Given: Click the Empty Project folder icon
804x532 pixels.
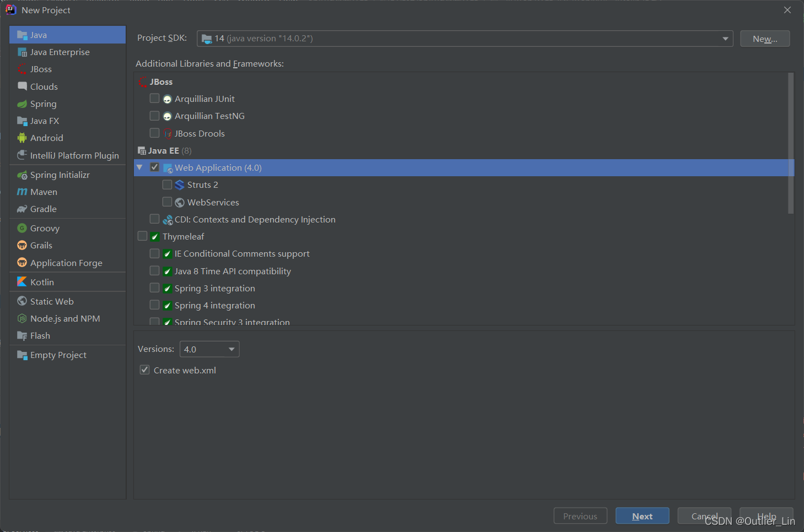Looking at the screenshot, I should pos(22,355).
